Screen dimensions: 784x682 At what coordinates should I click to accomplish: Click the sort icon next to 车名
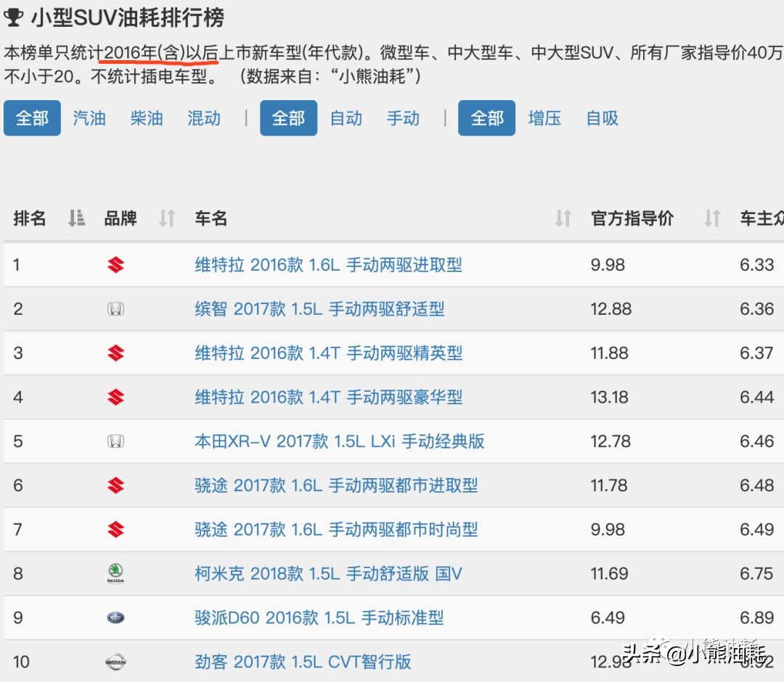tap(563, 218)
